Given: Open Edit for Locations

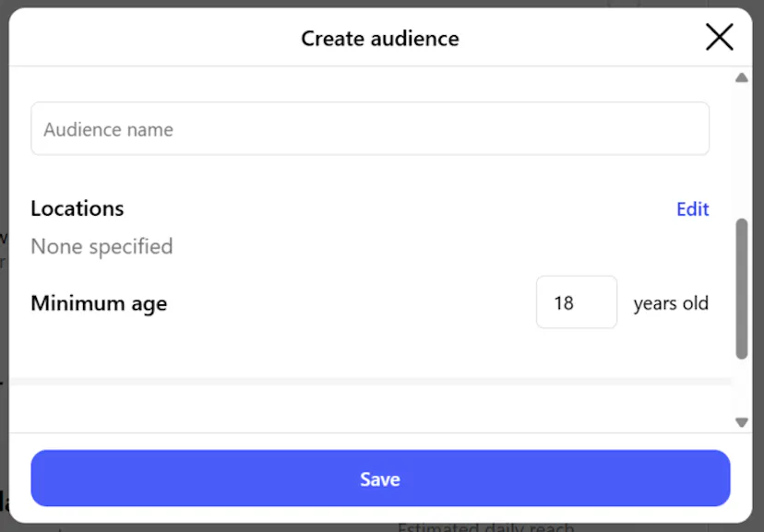Looking at the screenshot, I should click(692, 209).
